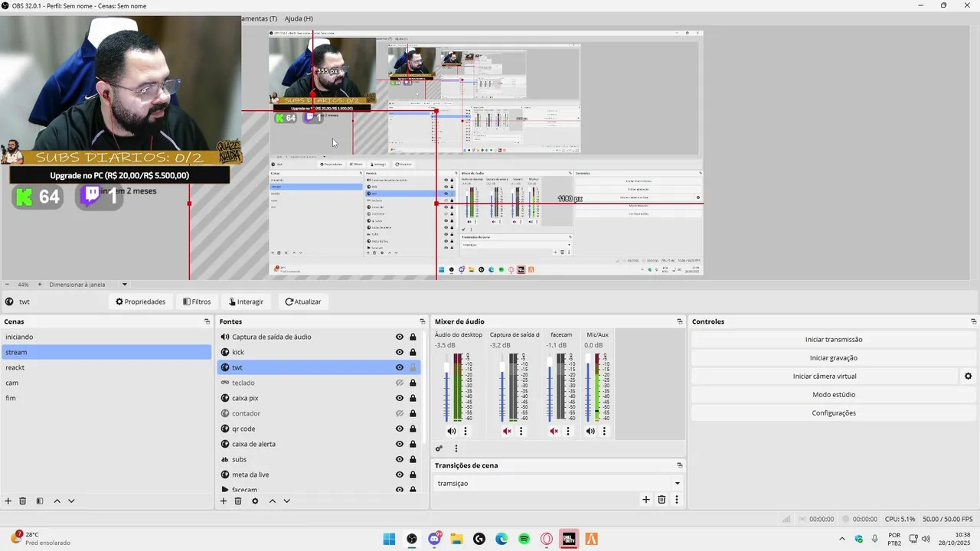Screen dimensions: 980x551
Task: Select the iniciando scene
Action: (106, 337)
